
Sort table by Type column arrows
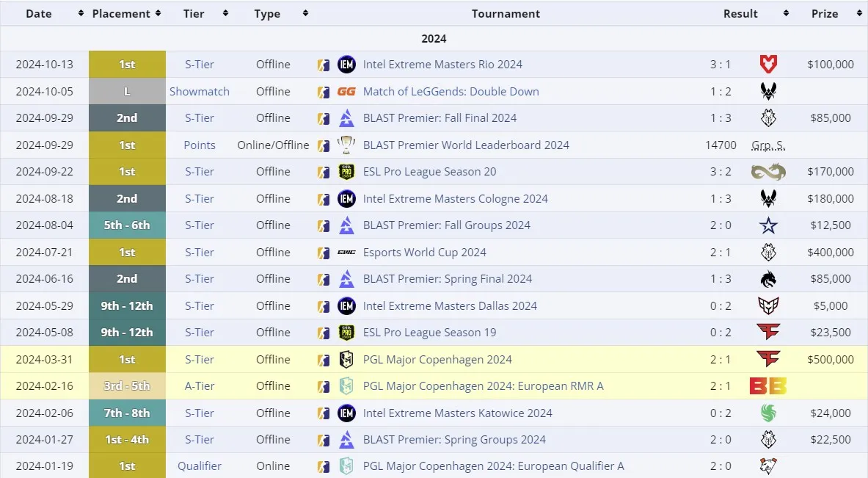[305, 13]
